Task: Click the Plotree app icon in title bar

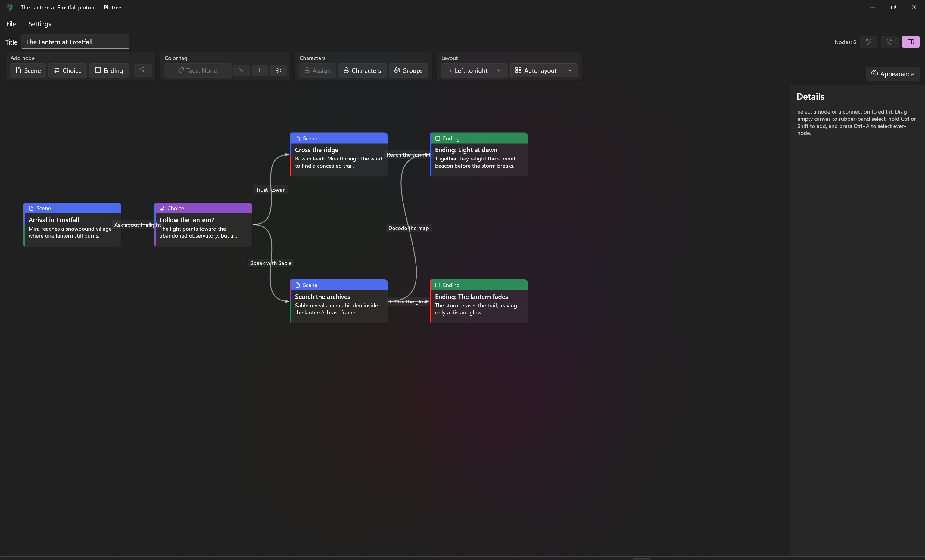Action: [10, 7]
